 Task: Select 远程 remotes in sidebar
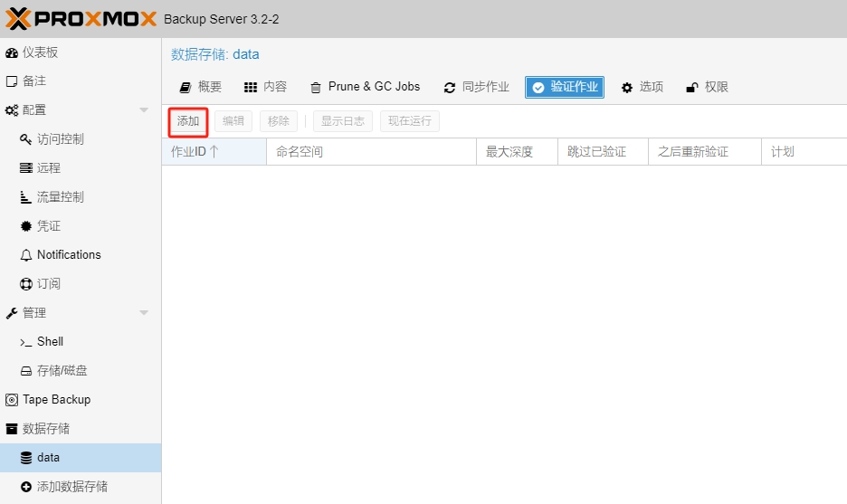point(48,167)
